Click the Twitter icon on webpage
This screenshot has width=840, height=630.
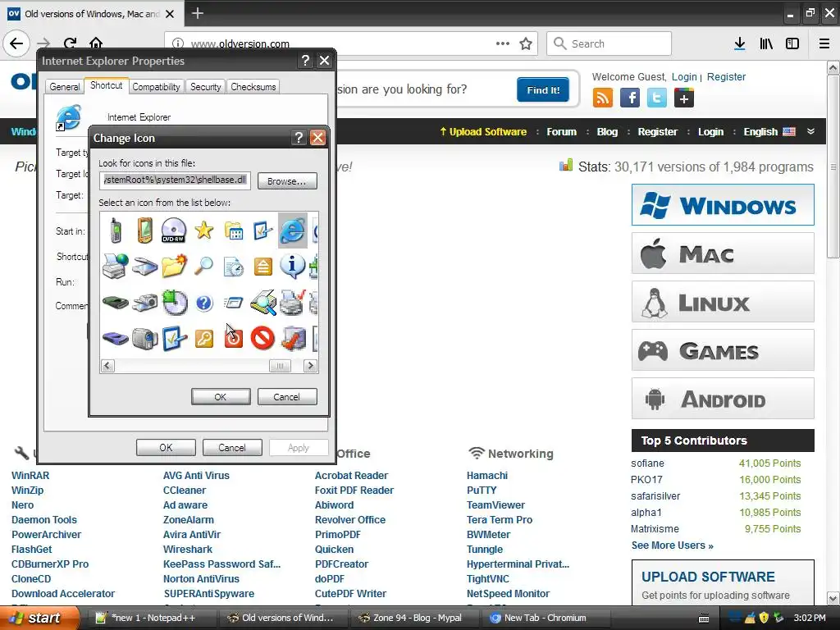pyautogui.click(x=657, y=98)
